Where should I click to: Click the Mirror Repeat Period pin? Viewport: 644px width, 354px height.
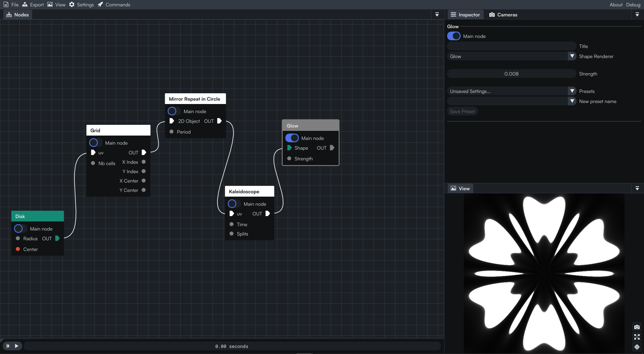(x=171, y=132)
